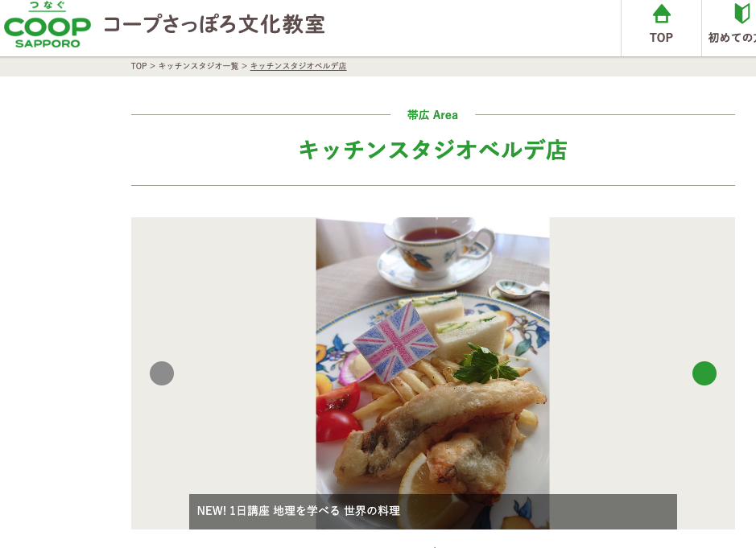
Task: Click the green house TOP icon
Action: point(661,14)
